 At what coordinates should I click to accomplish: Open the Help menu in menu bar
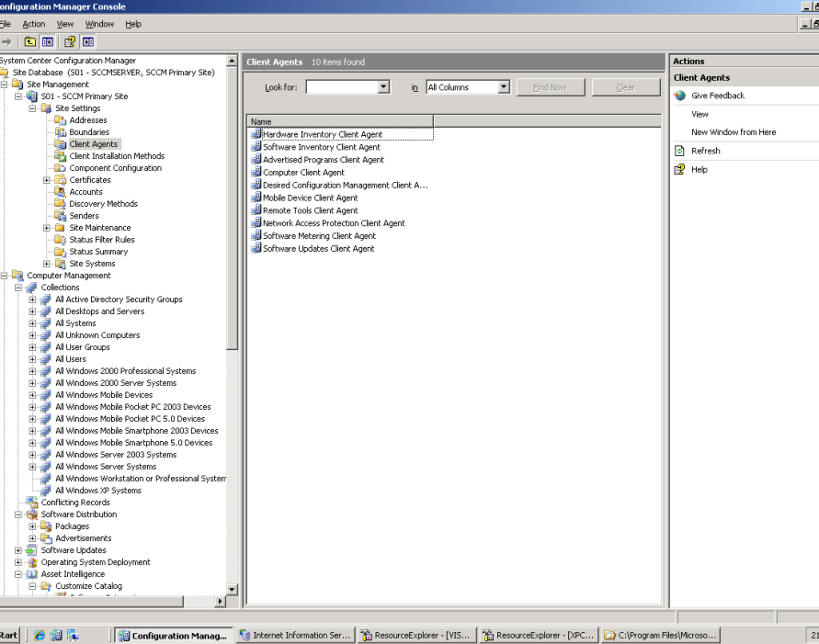click(x=133, y=24)
